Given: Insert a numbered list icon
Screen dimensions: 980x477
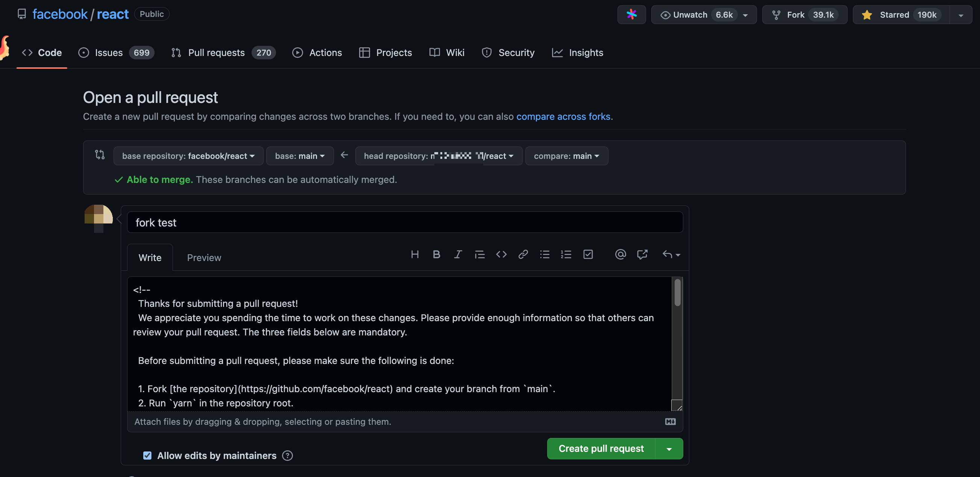Looking at the screenshot, I should [566, 254].
